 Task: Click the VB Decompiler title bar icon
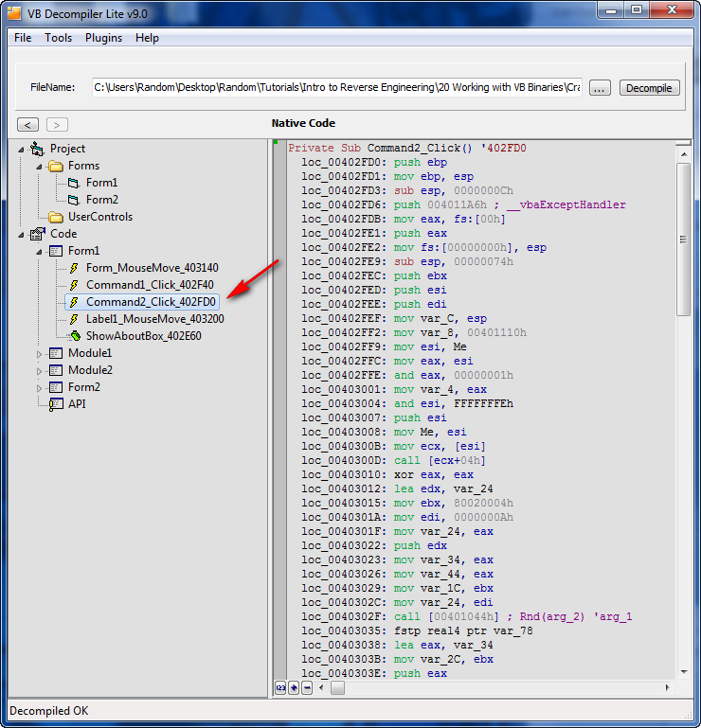tap(14, 13)
